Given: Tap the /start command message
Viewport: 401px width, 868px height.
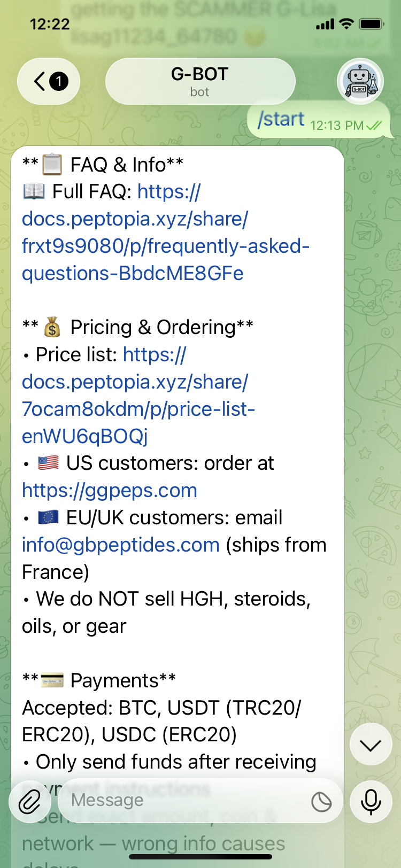Looking at the screenshot, I should 281,119.
